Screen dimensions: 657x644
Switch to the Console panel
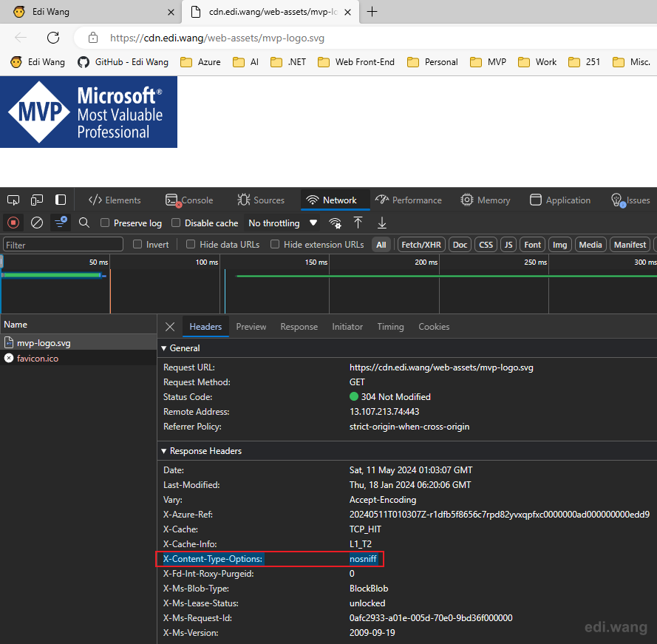click(x=189, y=200)
